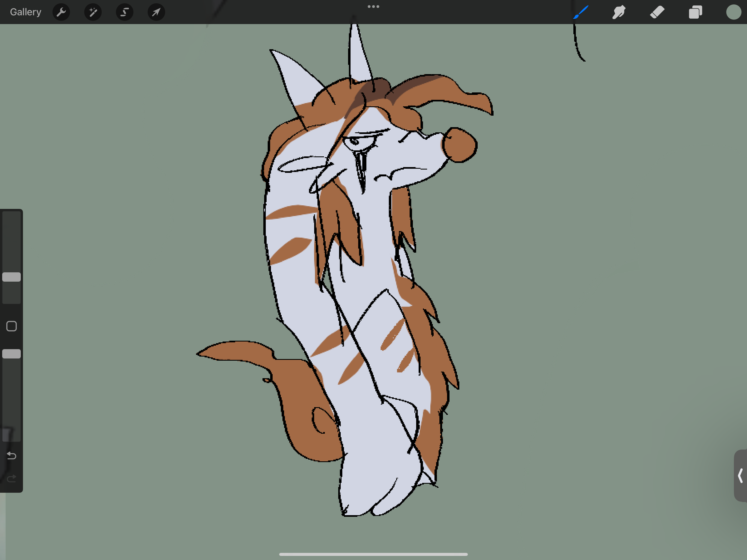747x560 pixels.
Task: Tap the square Modify button in sidebar
Action: [x=11, y=326]
